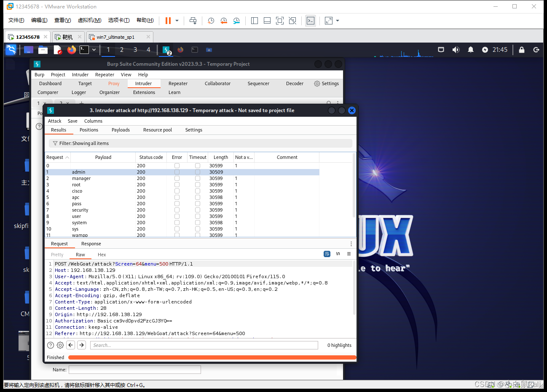Switch to the Payloads tab

point(121,130)
